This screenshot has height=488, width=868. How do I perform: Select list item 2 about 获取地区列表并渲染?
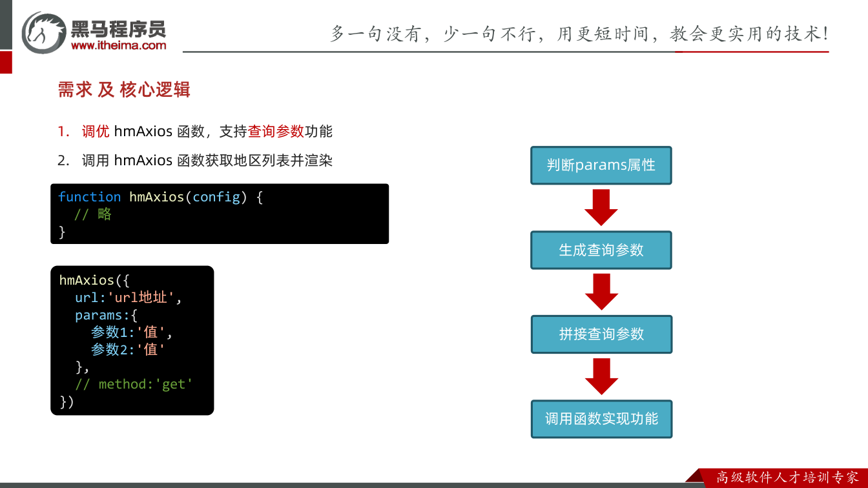pyautogui.click(x=195, y=160)
